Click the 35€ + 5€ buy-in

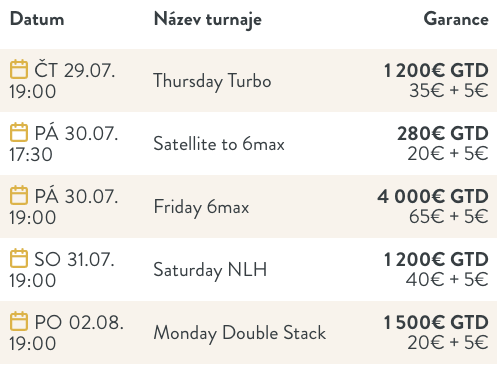coord(449,90)
